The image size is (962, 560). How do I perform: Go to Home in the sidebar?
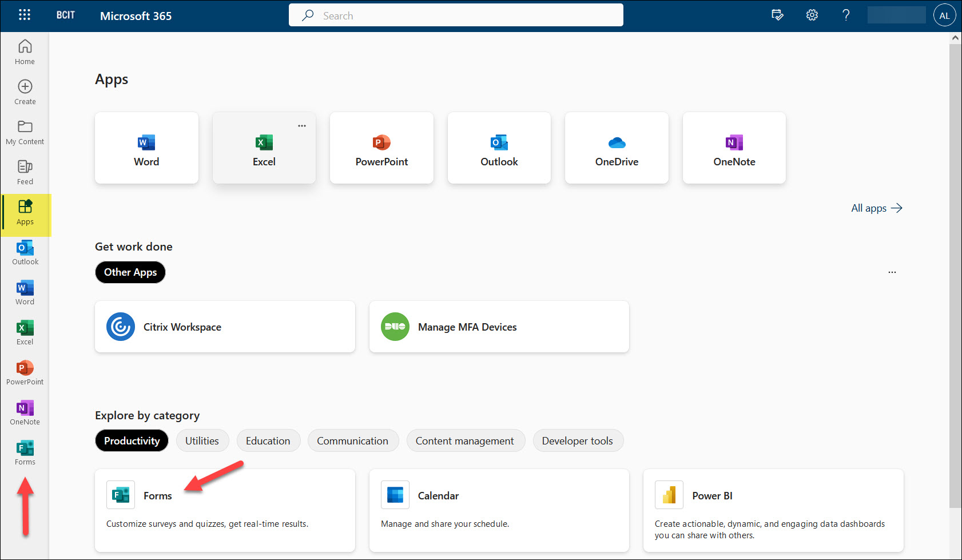coord(25,52)
